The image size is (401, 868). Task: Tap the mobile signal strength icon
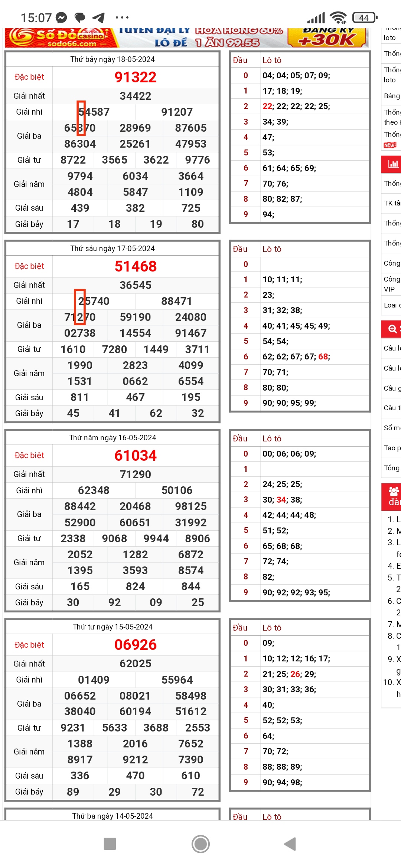point(316,17)
